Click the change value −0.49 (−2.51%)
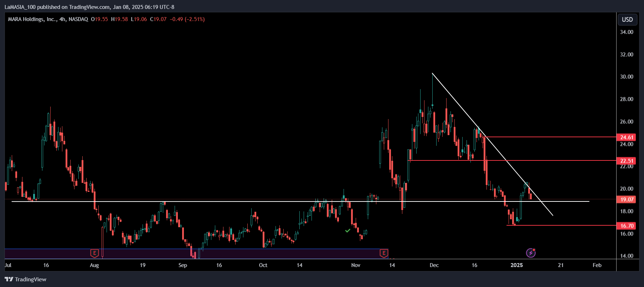 point(187,19)
